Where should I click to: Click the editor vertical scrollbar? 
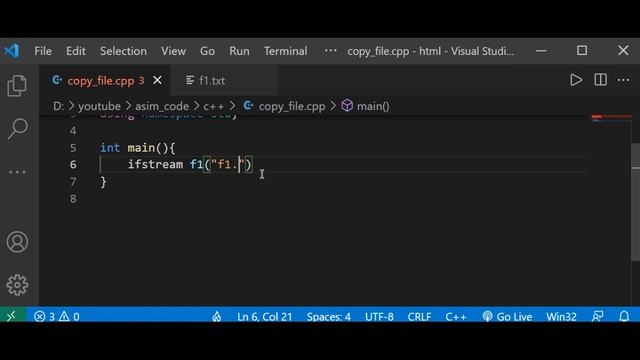click(636, 202)
